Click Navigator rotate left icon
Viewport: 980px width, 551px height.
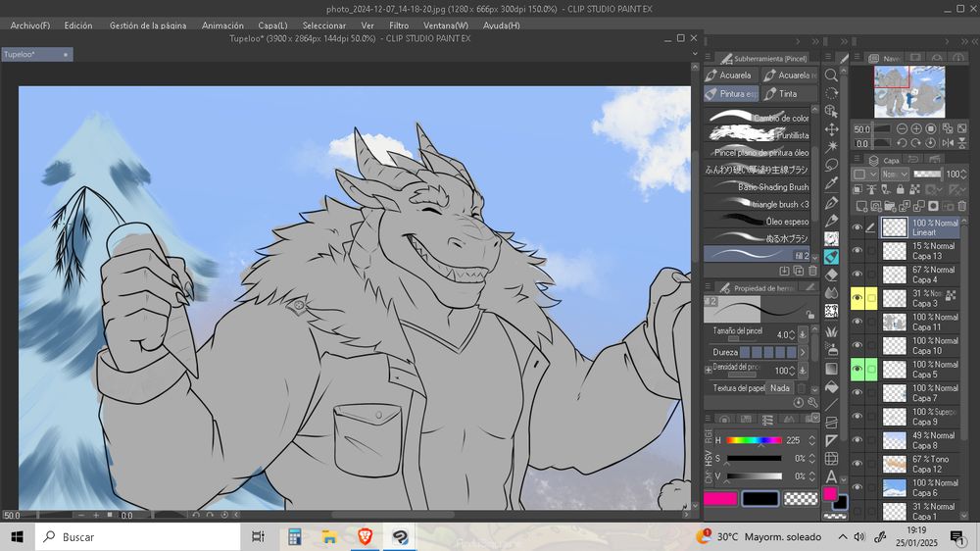[902, 143]
